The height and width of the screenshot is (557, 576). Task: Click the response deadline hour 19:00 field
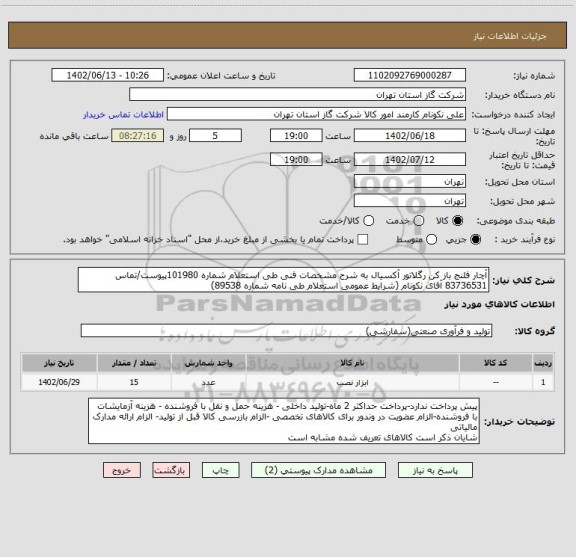(296, 136)
